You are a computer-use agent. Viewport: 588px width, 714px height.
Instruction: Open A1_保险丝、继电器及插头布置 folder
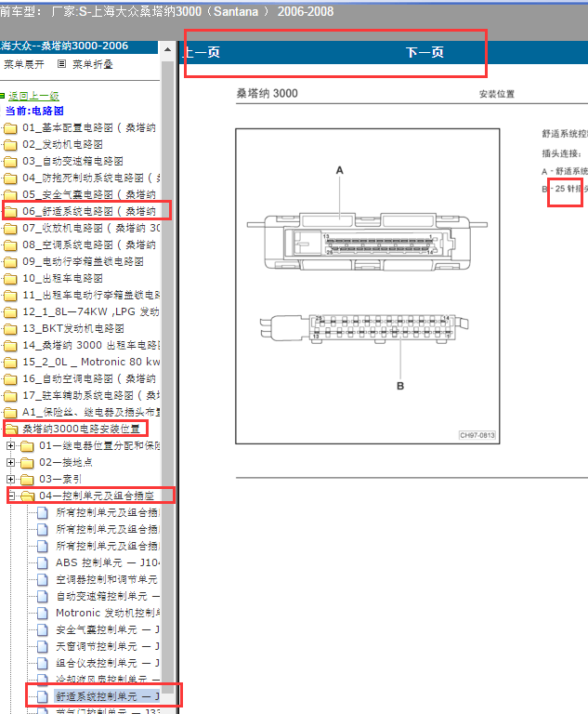tap(91, 413)
